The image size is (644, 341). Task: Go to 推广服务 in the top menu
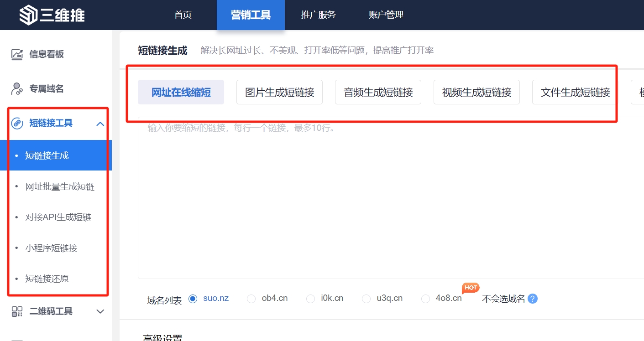pyautogui.click(x=318, y=15)
